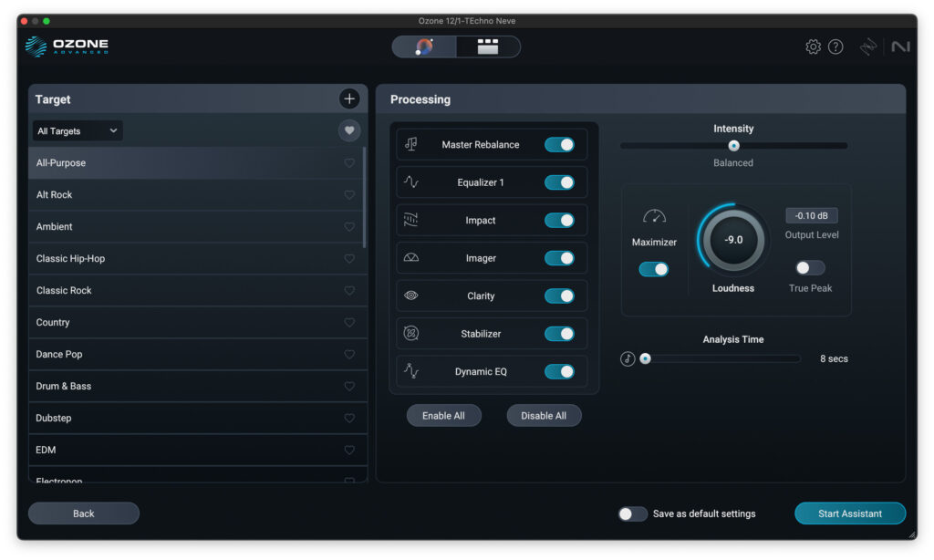Choose the Classic Hip-Hop target
This screenshot has width=934, height=560.
coord(195,258)
